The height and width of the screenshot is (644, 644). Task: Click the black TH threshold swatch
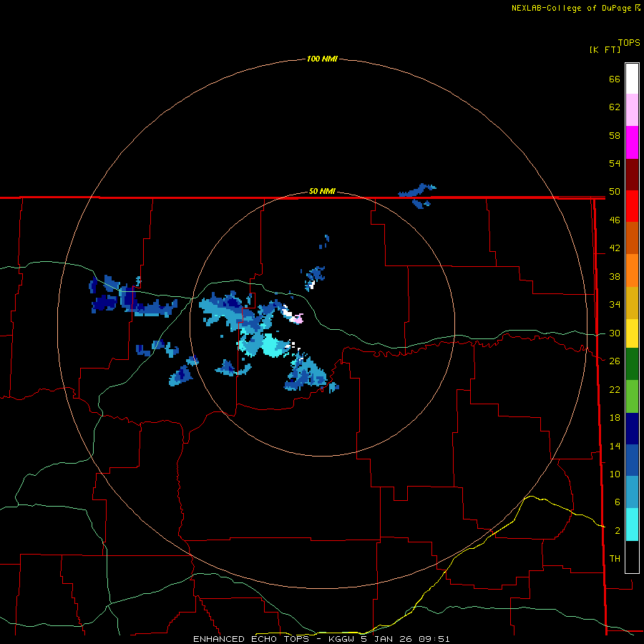pyautogui.click(x=632, y=557)
